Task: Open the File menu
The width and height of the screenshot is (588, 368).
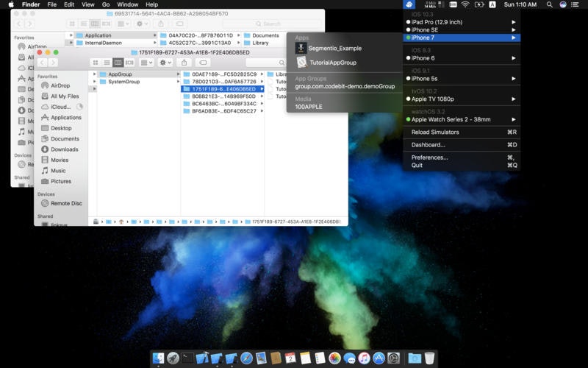Action: [x=51, y=4]
